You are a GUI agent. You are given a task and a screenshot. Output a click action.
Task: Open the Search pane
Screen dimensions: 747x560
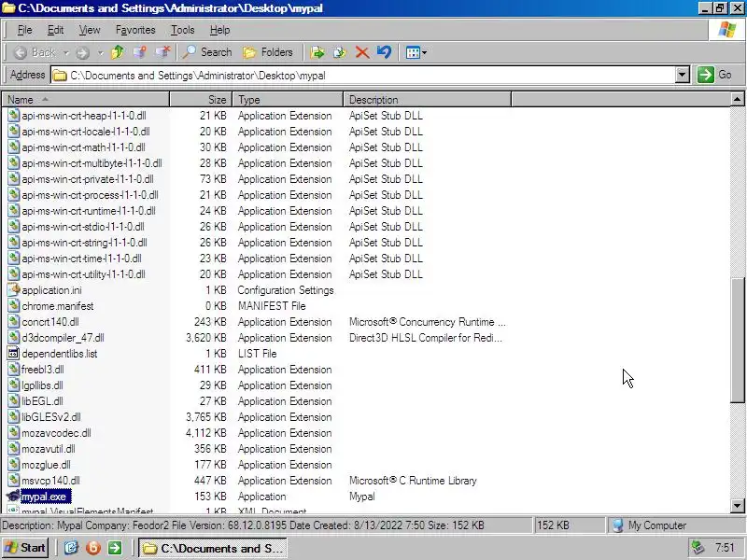coord(207,52)
